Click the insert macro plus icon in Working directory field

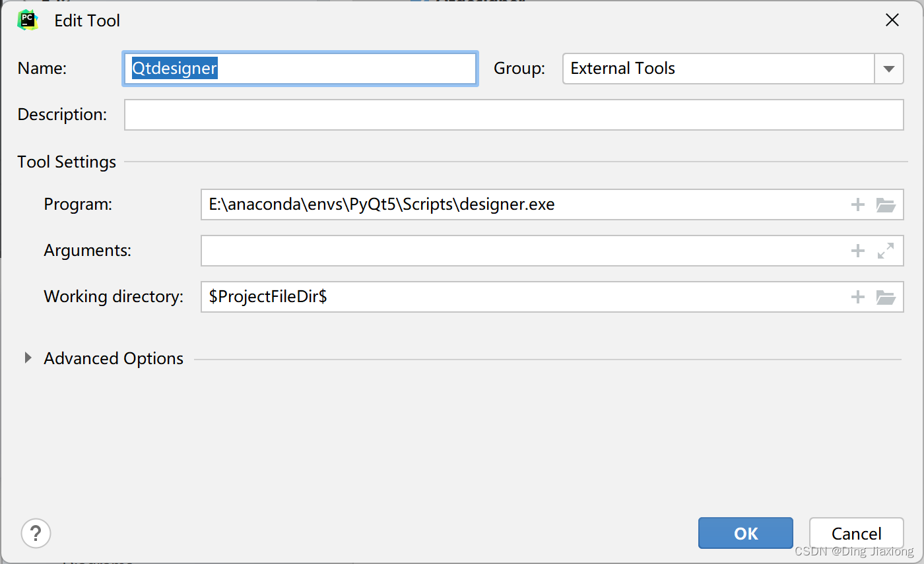point(857,297)
